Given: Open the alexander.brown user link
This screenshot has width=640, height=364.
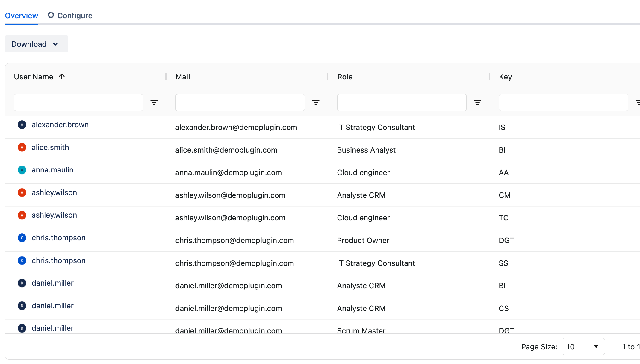Looking at the screenshot, I should pos(60,125).
